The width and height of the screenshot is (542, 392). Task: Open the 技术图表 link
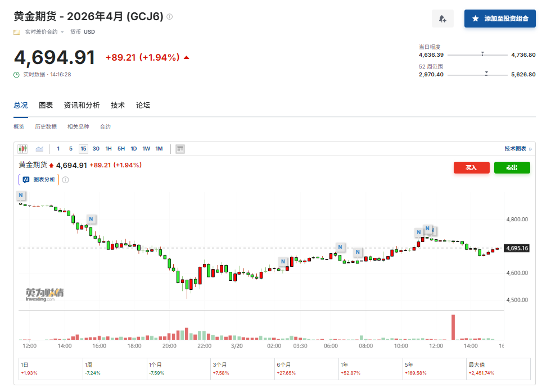coord(518,149)
